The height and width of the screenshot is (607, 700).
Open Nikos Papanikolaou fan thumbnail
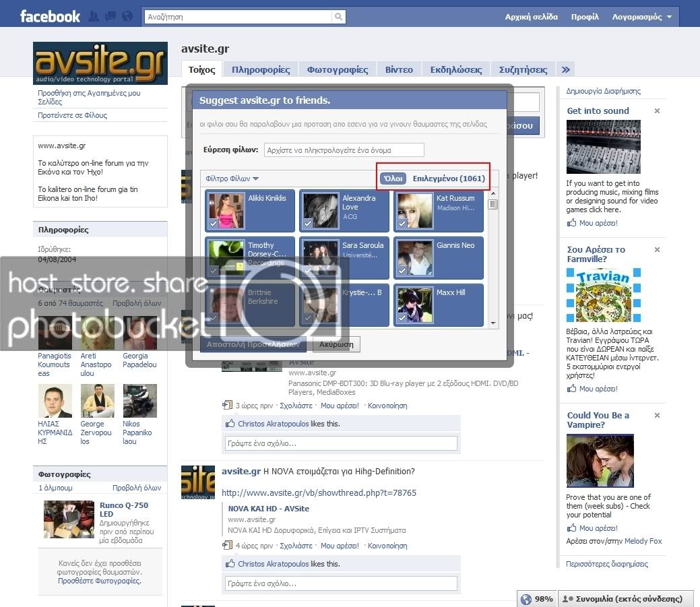point(139,401)
